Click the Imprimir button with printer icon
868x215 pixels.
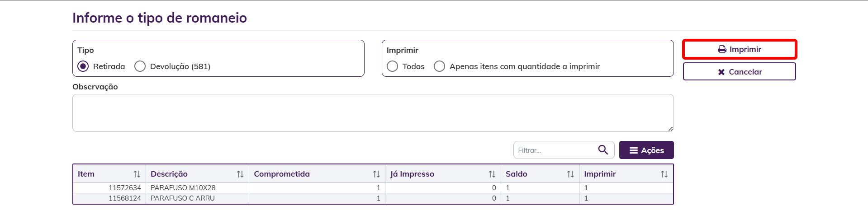[x=740, y=49]
